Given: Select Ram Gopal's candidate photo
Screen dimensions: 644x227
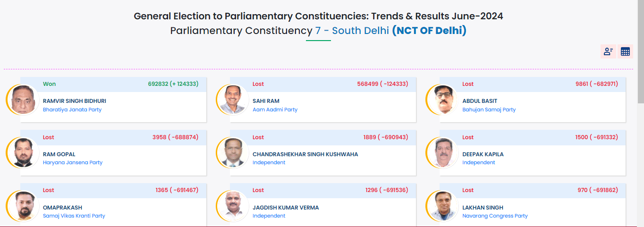Looking at the screenshot, I should (23, 153).
